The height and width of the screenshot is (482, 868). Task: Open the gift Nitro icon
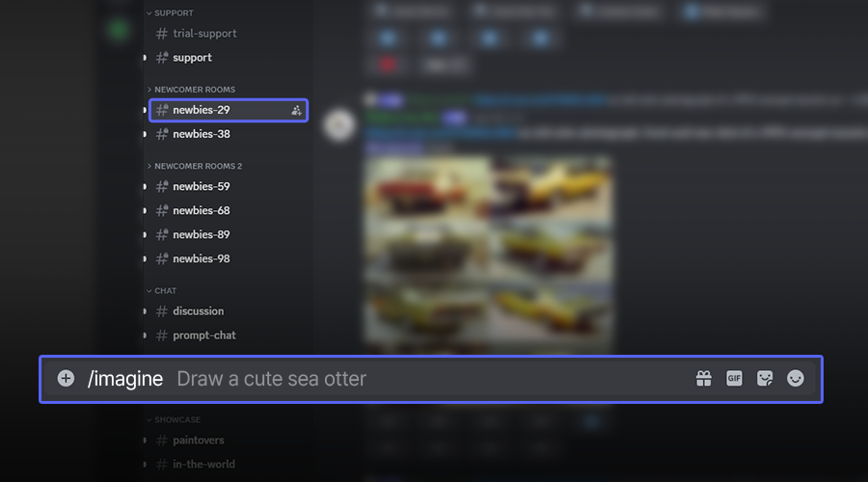704,379
